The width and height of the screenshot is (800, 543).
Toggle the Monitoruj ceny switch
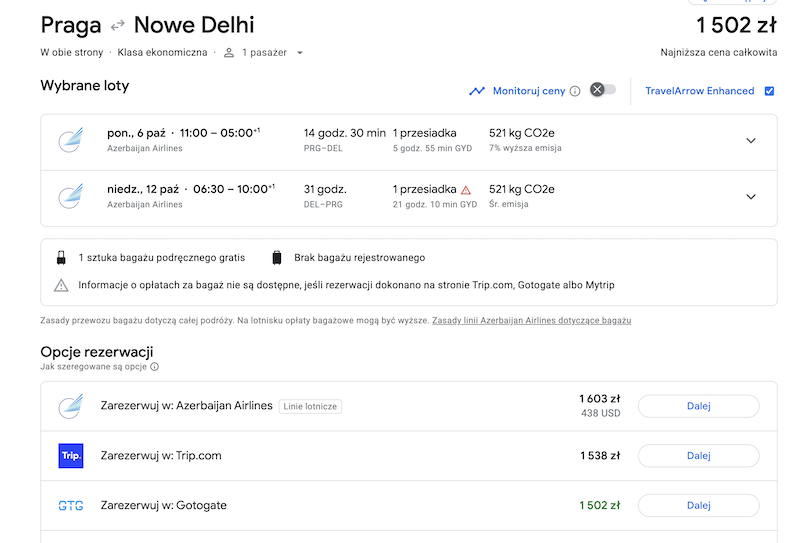point(603,90)
